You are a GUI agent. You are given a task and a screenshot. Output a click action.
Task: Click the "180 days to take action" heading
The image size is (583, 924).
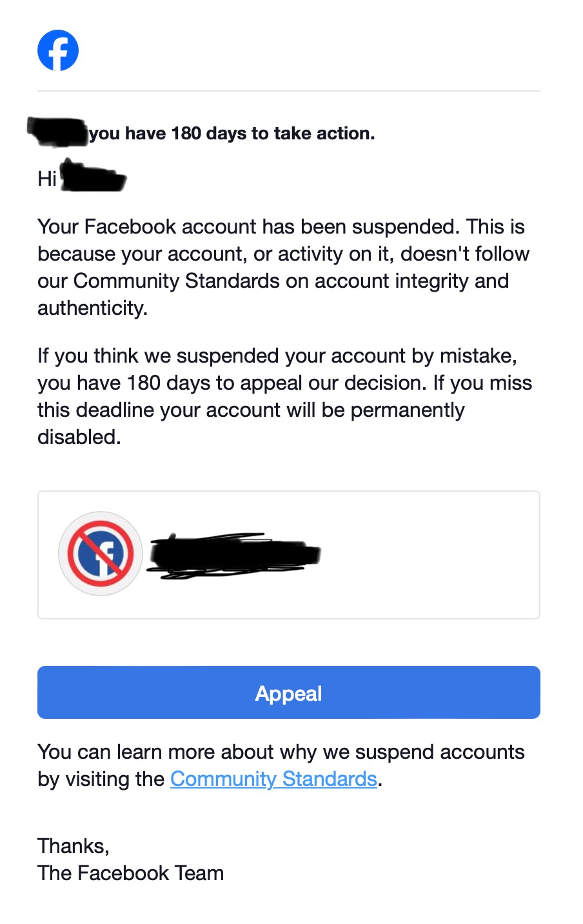point(232,134)
